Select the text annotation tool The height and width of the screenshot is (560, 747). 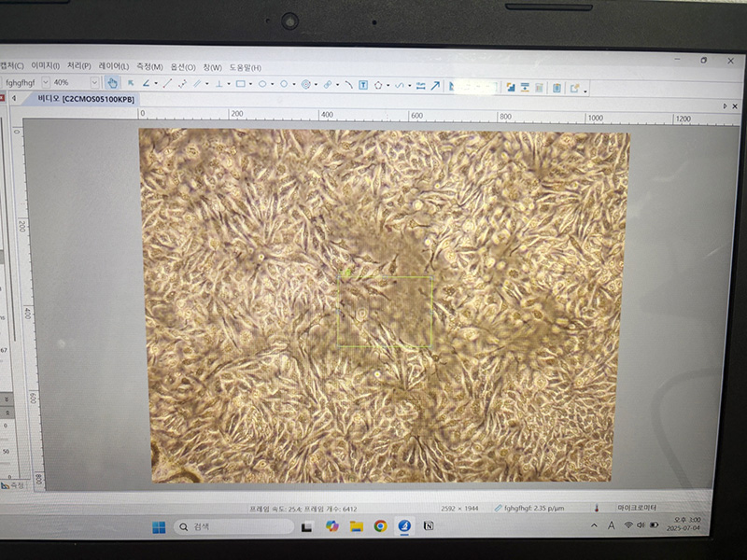click(362, 84)
